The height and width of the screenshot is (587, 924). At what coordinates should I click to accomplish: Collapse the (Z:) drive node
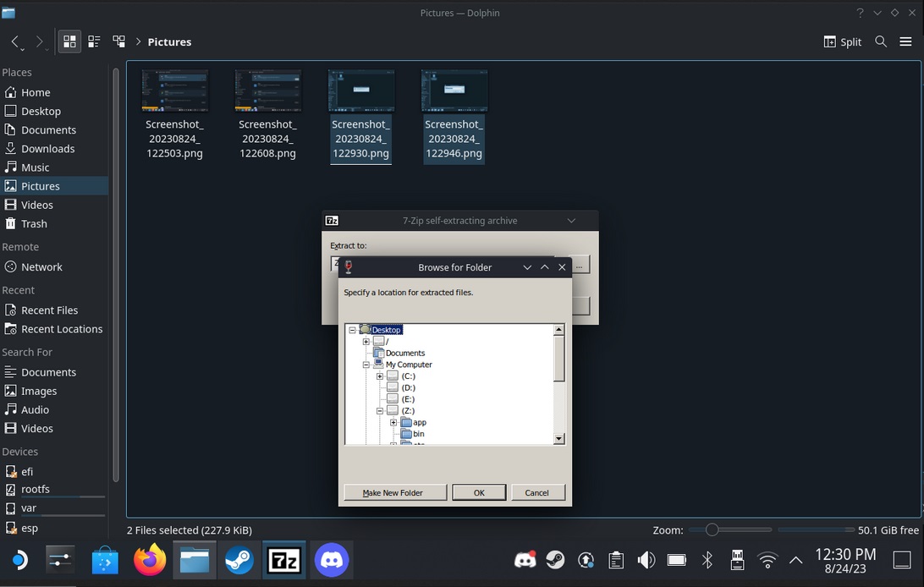point(380,411)
